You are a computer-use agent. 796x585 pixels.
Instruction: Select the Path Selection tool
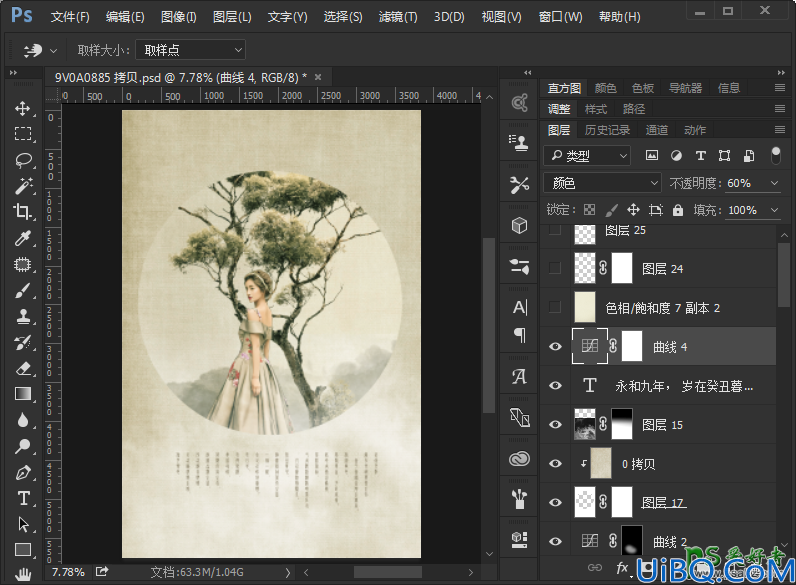click(x=22, y=525)
